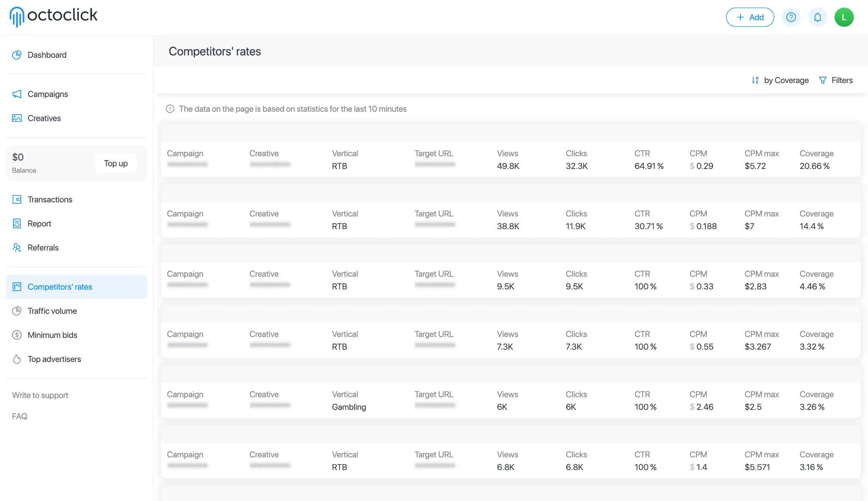
Task: Click the Report document icon
Action: point(17,224)
